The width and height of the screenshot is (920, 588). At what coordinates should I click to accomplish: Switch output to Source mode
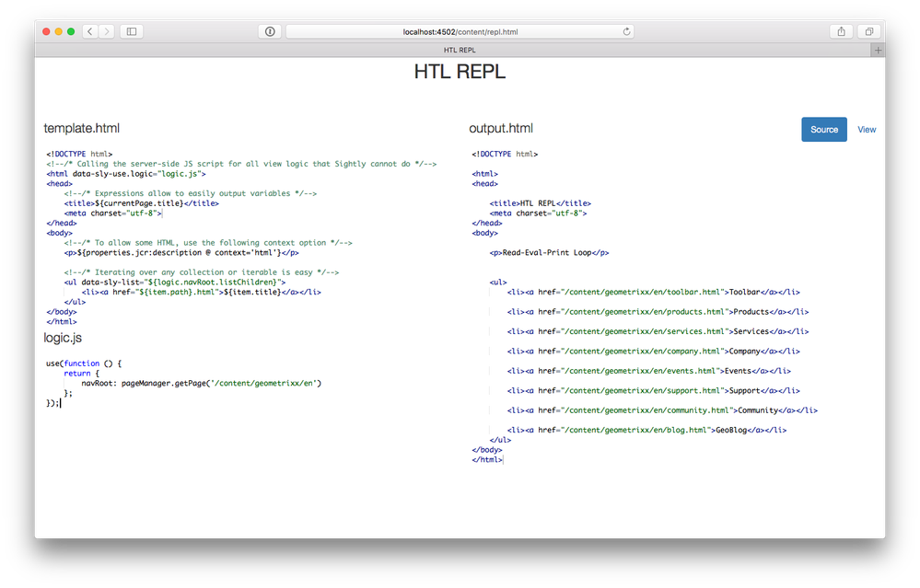point(823,130)
